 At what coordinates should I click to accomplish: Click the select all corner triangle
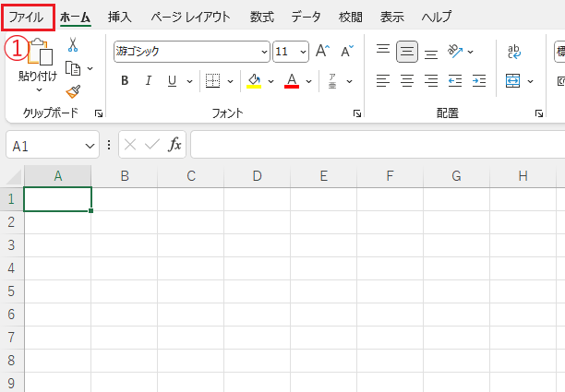[14, 177]
